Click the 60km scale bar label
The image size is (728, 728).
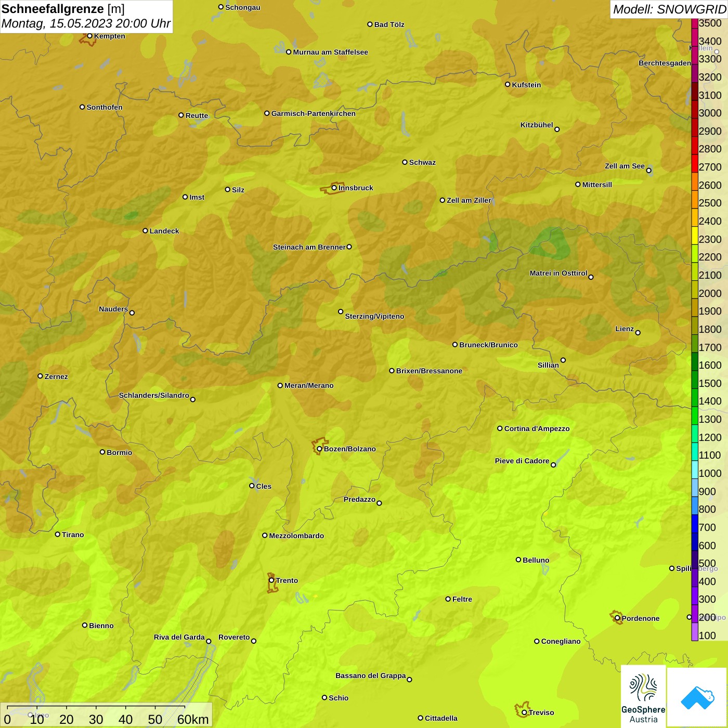193,719
